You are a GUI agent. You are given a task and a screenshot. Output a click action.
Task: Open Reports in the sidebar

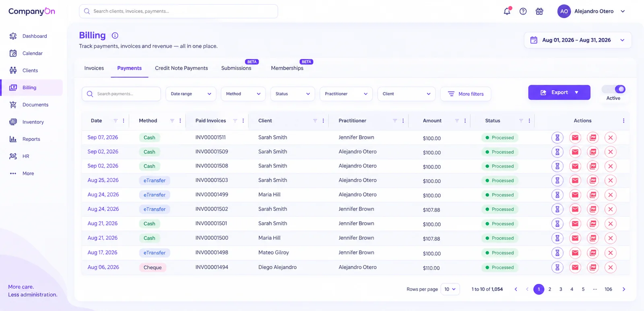tap(31, 139)
